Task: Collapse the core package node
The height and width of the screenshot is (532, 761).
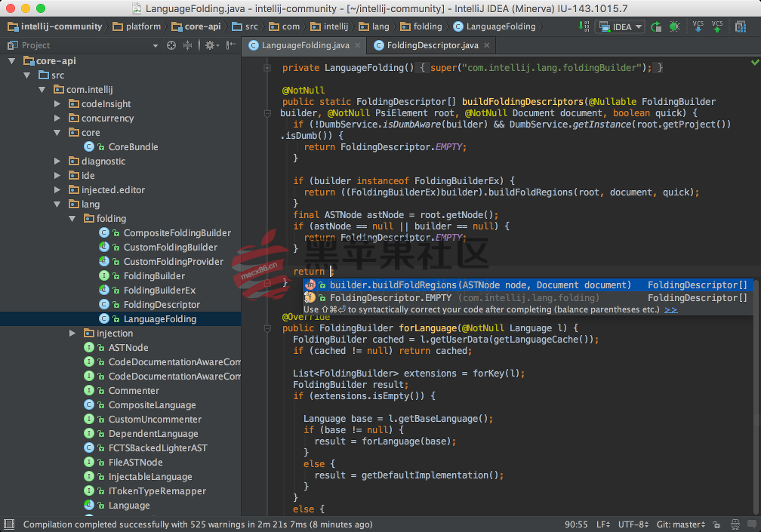Action: pyautogui.click(x=57, y=132)
